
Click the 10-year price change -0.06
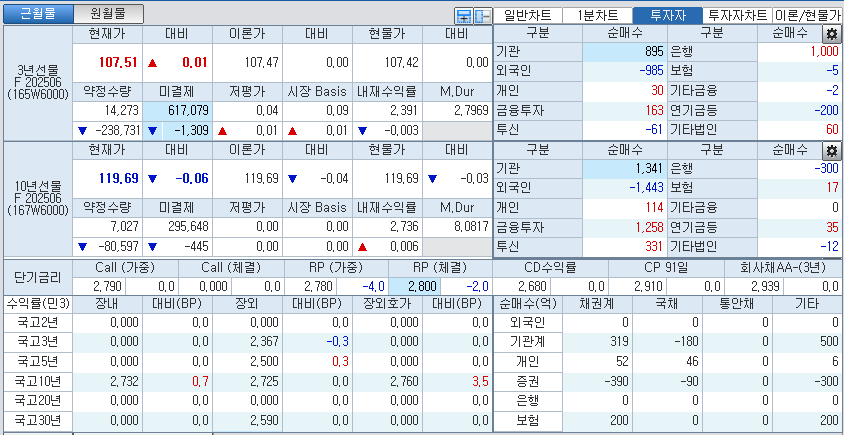191,178
